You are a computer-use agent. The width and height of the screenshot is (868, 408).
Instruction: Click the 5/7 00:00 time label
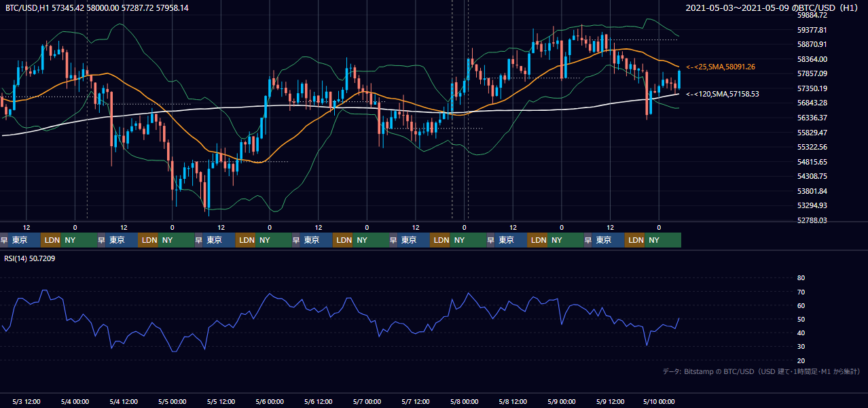pyautogui.click(x=367, y=401)
